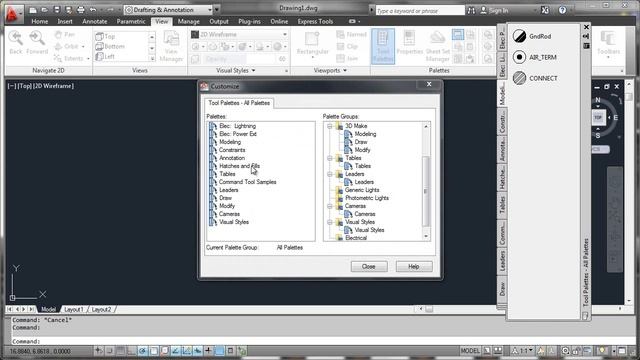Click Close button in Customize dialog
640x360 pixels.
369,267
